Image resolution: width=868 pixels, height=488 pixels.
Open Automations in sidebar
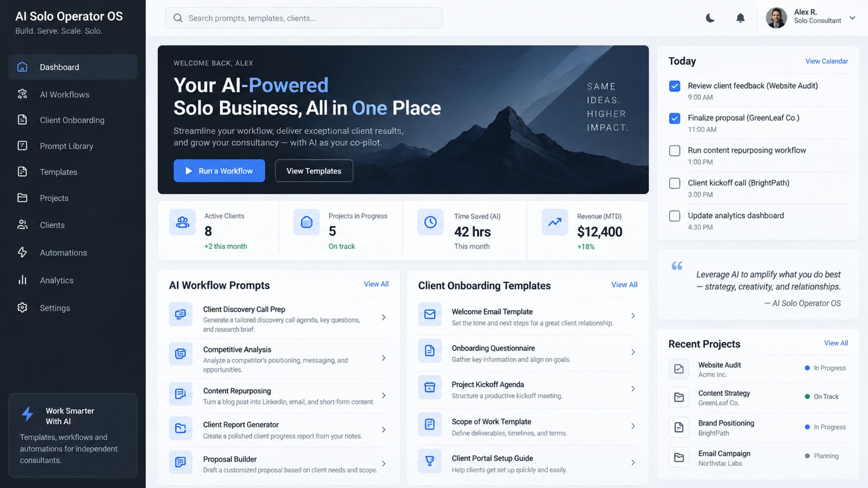tap(73, 252)
